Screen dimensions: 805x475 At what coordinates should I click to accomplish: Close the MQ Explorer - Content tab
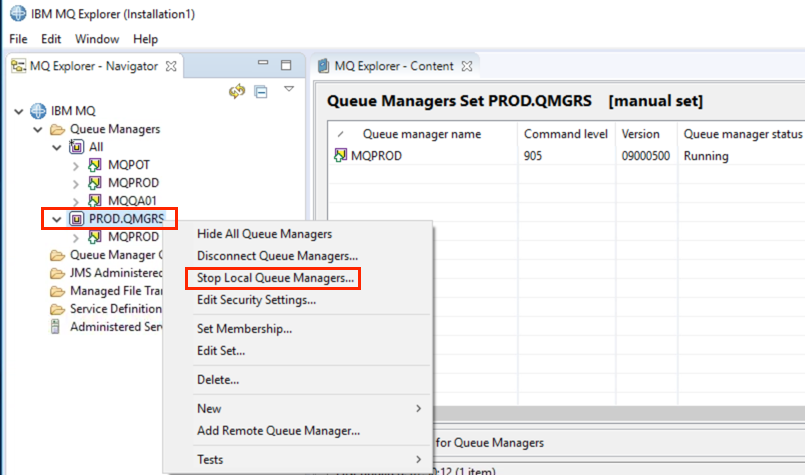[x=467, y=66]
